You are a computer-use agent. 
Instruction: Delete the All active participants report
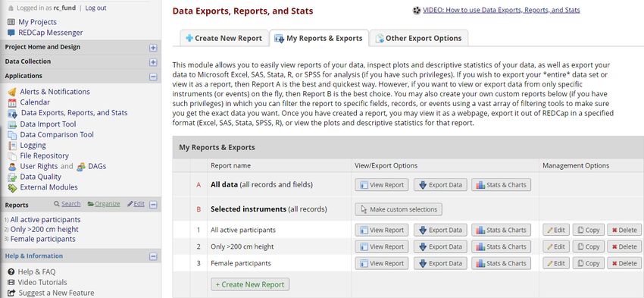(624, 231)
